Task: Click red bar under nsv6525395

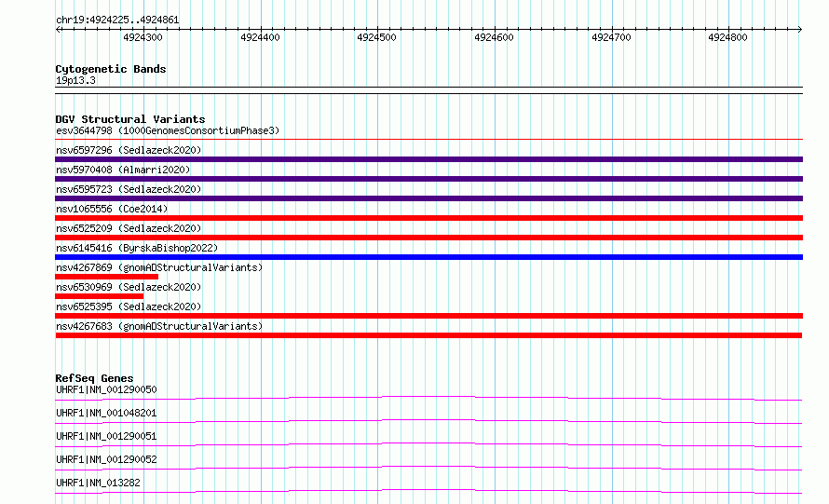Action: tap(428, 316)
